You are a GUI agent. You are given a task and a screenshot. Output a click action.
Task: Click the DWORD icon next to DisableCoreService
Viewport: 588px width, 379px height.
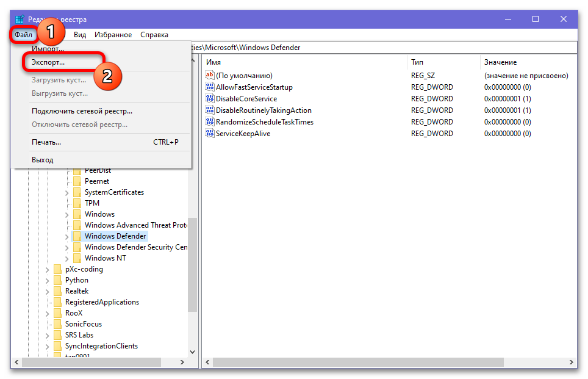(210, 99)
